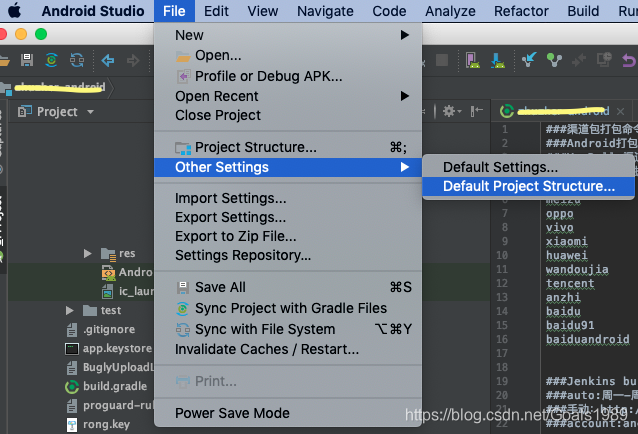Open the Build menu
The image size is (638, 434).
point(583,11)
